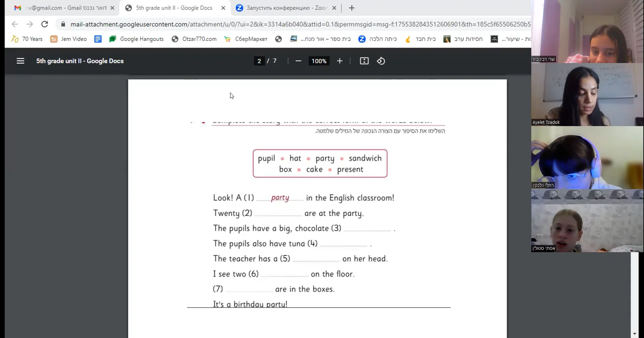Click the document title in the PDF toolbar

(80, 61)
